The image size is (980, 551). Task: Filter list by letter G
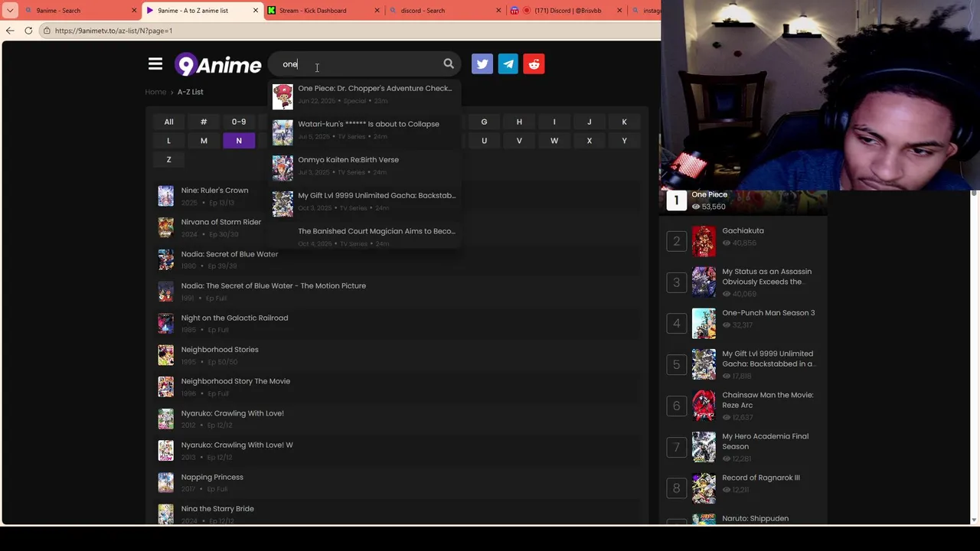click(484, 122)
